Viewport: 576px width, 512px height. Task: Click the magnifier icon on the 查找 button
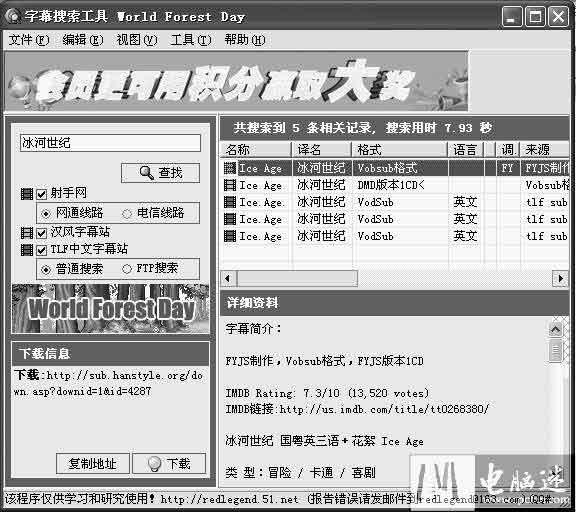[x=146, y=172]
